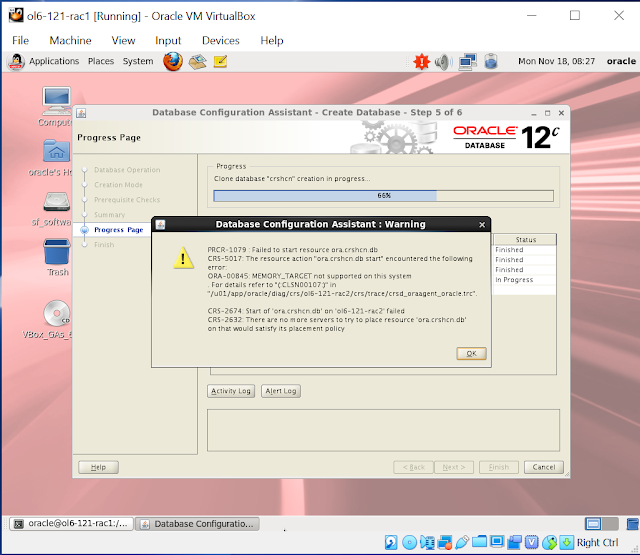Screen dimensions: 640x555
Task: Click the VirtualBox mouse integration icon
Action: (549, 542)
